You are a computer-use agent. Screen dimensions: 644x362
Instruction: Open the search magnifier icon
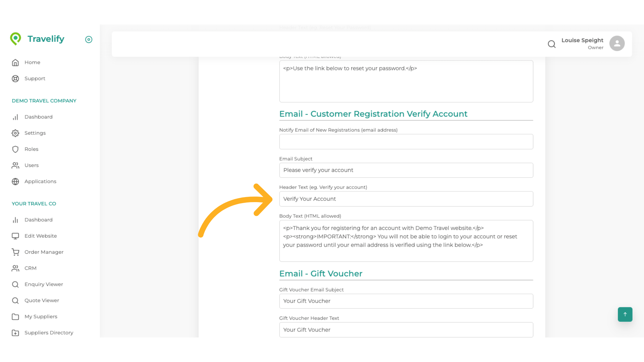pyautogui.click(x=551, y=44)
